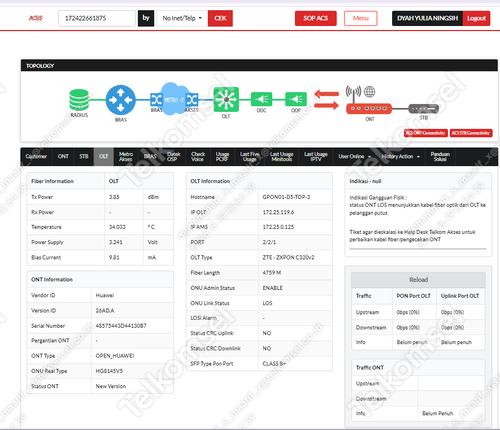Select the red ONT modem icon
The image size is (500, 430).
pos(369,109)
